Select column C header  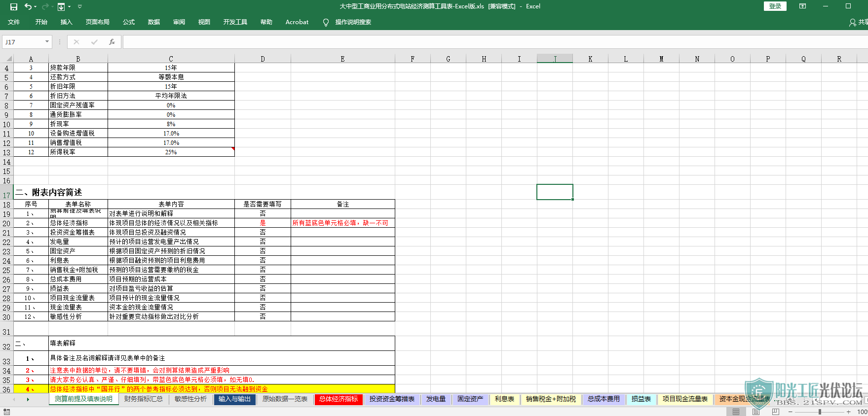(x=171, y=59)
